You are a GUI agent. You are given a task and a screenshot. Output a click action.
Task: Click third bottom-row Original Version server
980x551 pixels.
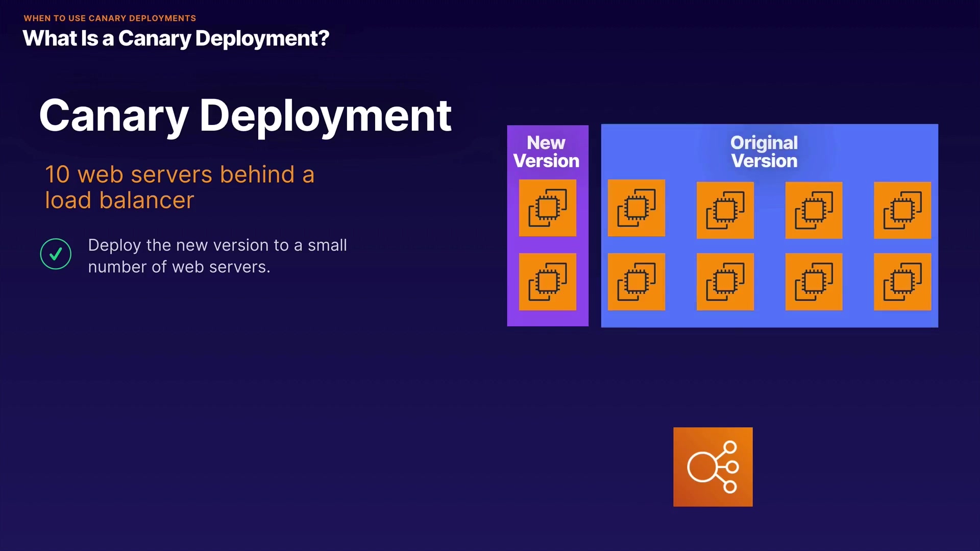(814, 282)
